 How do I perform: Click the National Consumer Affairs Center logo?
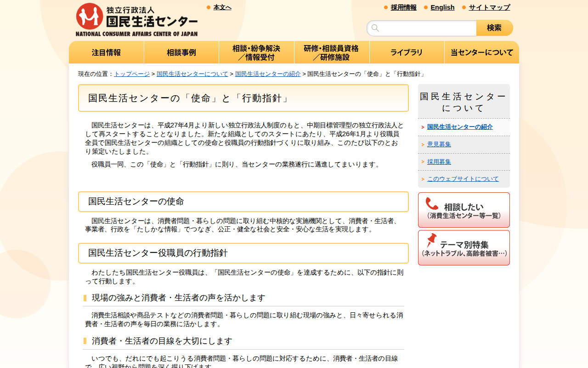pyautogui.click(x=136, y=20)
